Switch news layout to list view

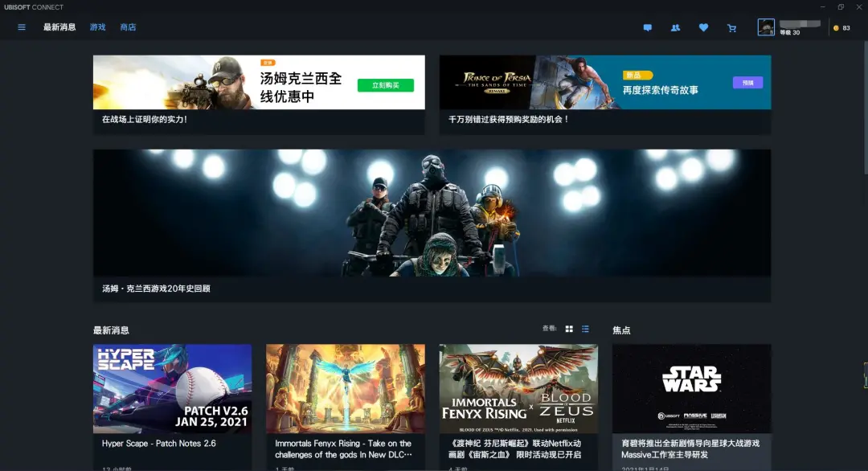click(584, 328)
